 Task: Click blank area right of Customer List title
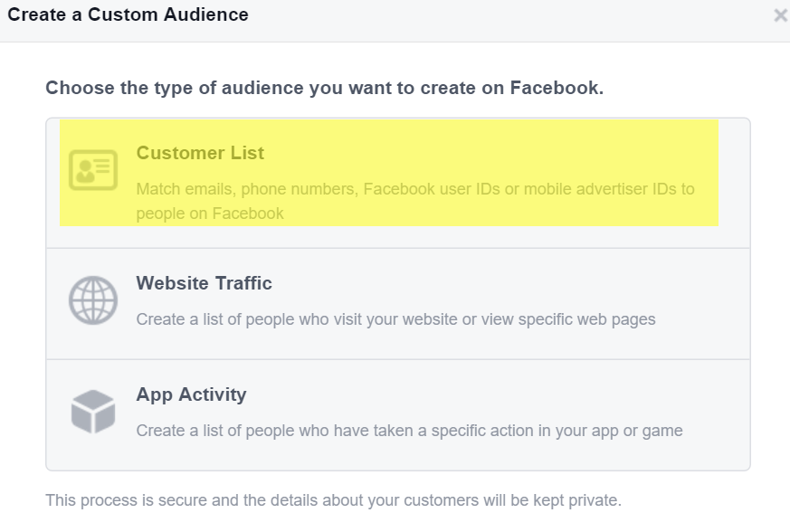479,153
